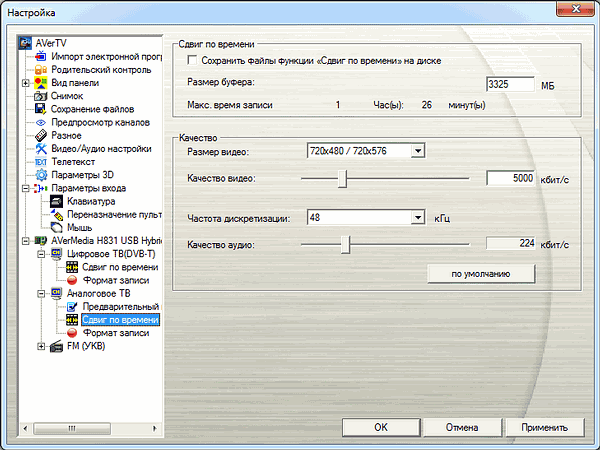The width and height of the screenshot is (600, 450).
Task: Click the buffer size field 3325
Action: tap(510, 84)
